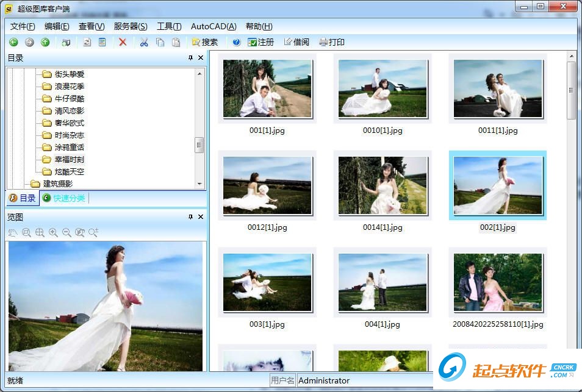Click the Cut scissors icon
Viewport: 582px width, 392px height.
[143, 42]
